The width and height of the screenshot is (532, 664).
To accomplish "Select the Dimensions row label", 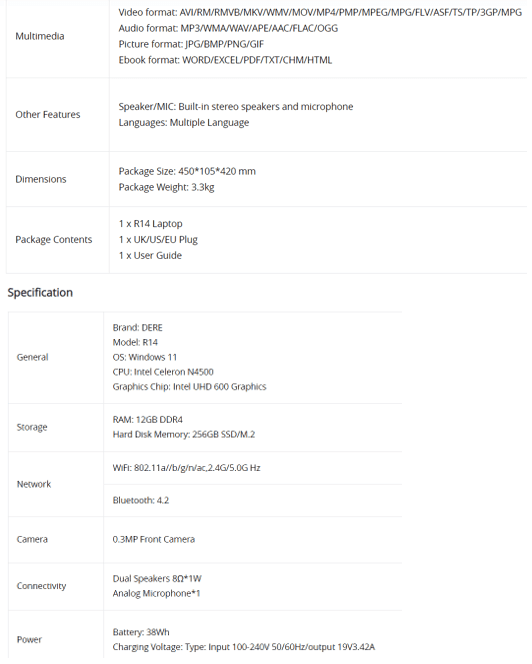I will [41, 179].
